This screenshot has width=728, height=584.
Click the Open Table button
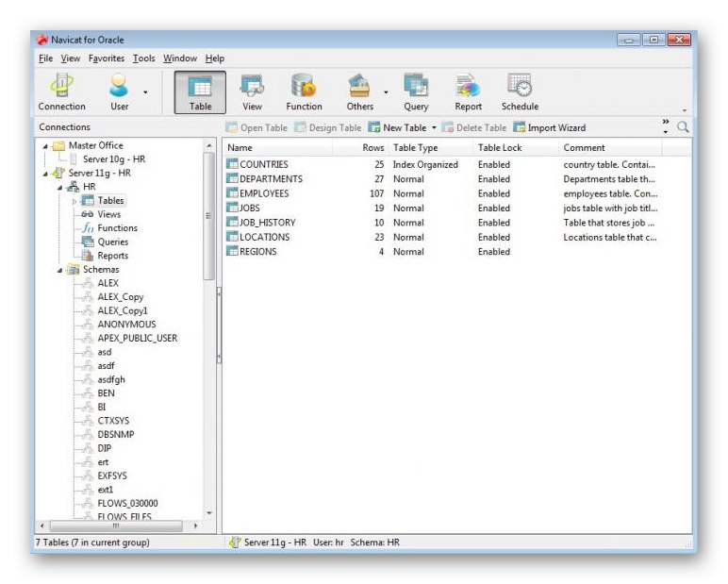click(x=256, y=127)
